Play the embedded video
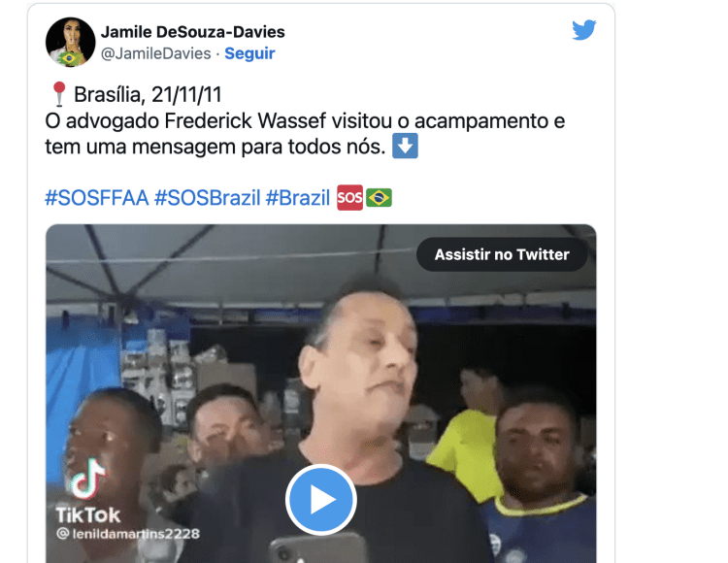 point(321,499)
